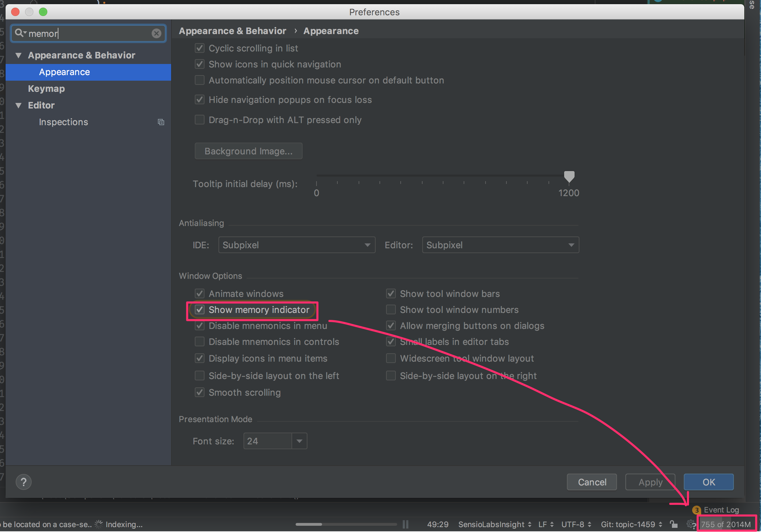Click the search/preferences magnifier icon
Image resolution: width=761 pixels, height=532 pixels.
tap(20, 33)
